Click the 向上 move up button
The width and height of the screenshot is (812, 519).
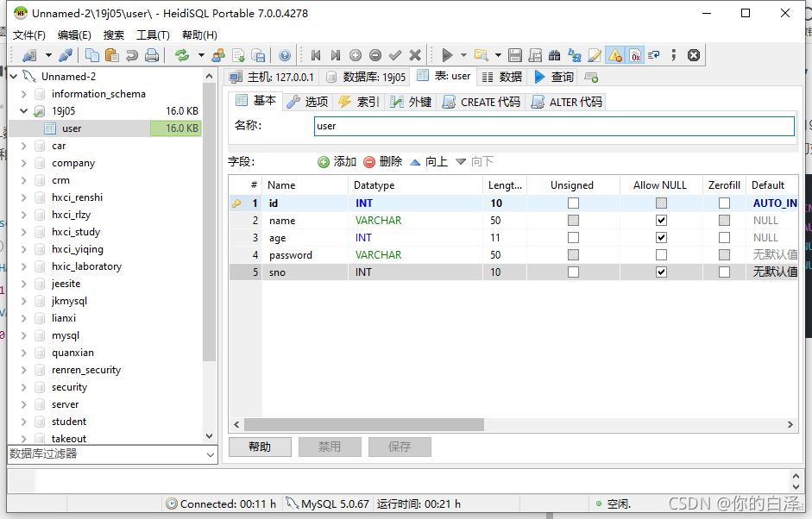pyautogui.click(x=429, y=162)
